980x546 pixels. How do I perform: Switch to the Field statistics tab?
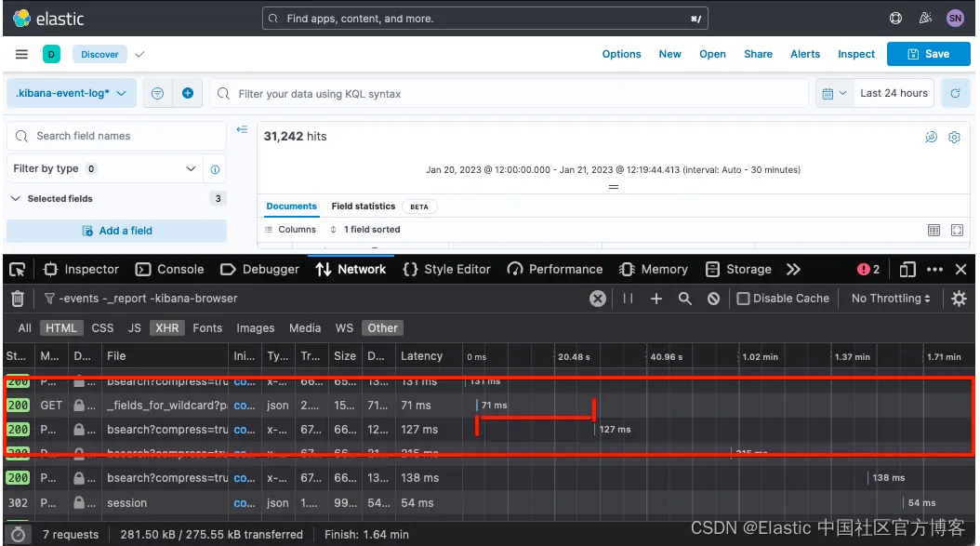(x=364, y=206)
